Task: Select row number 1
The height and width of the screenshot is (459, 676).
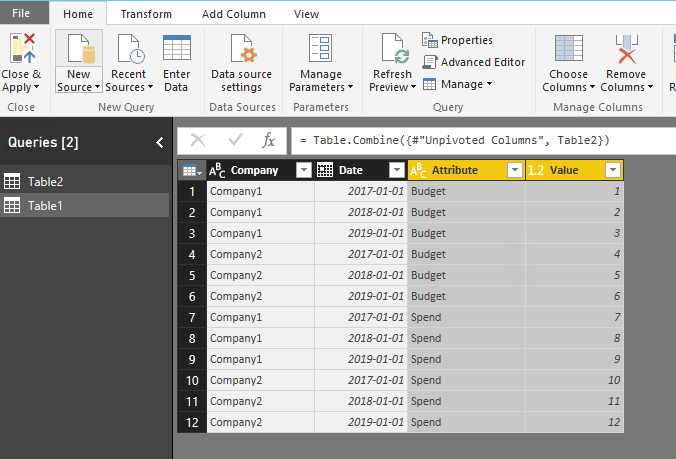Action: click(x=192, y=191)
